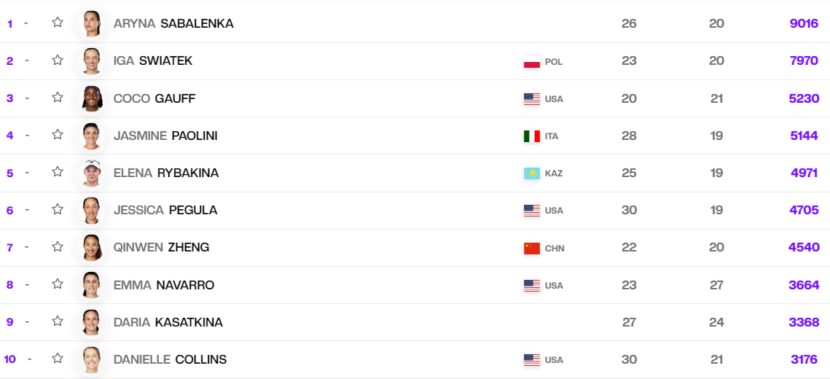Image resolution: width=830 pixels, height=379 pixels.
Task: Open Coco Gauff's headshot thumbnail
Action: coord(92,98)
